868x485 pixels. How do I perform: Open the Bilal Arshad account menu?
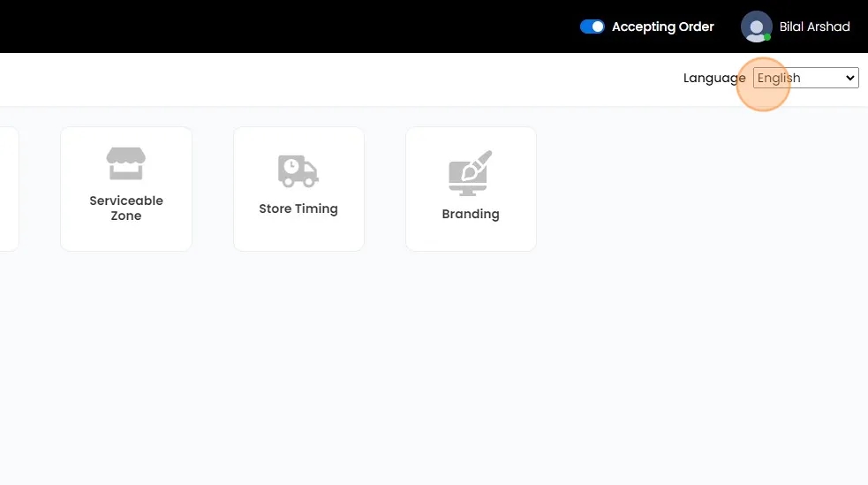[x=814, y=27]
